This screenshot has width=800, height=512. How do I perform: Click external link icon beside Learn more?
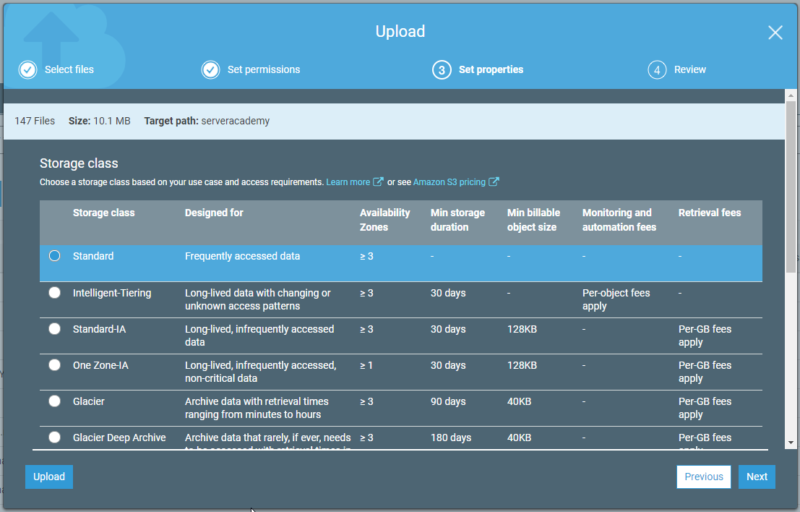(378, 182)
